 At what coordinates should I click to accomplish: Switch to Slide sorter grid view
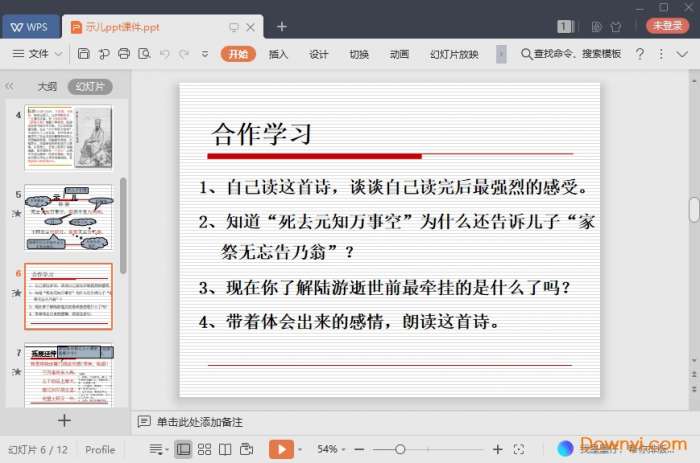point(204,449)
